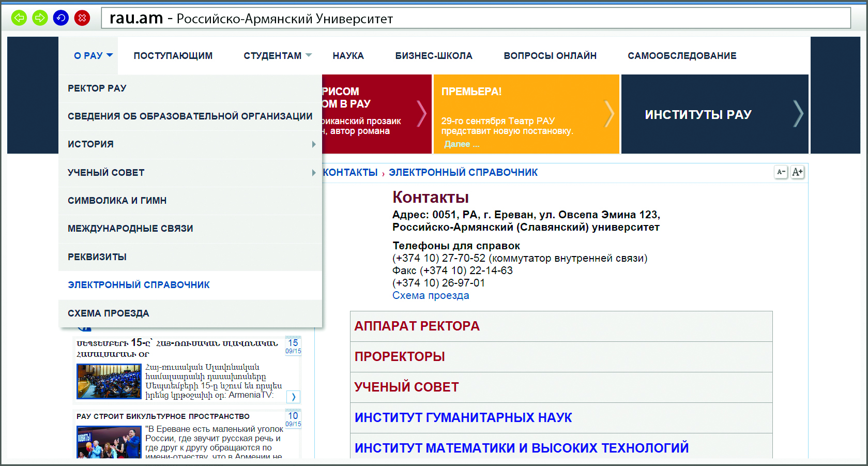Open the ИНСТИТУТЫ РАУ banner
This screenshot has height=466, width=868.
pos(715,114)
